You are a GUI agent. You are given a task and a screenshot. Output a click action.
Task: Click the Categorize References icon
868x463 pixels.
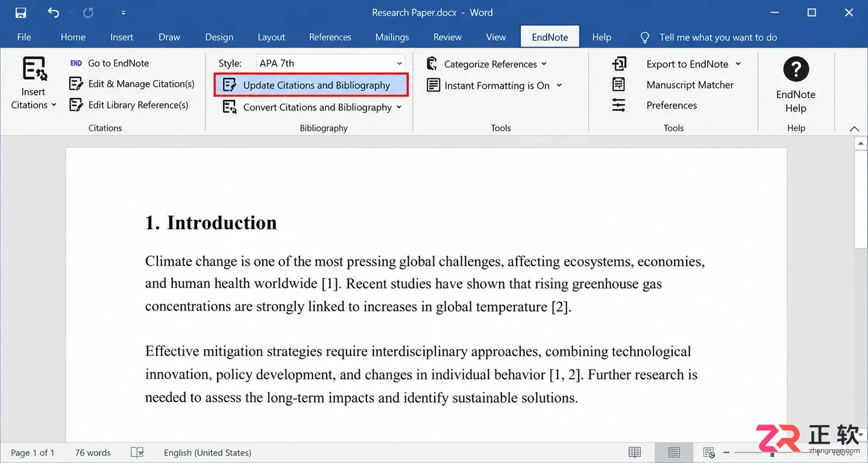pos(432,64)
